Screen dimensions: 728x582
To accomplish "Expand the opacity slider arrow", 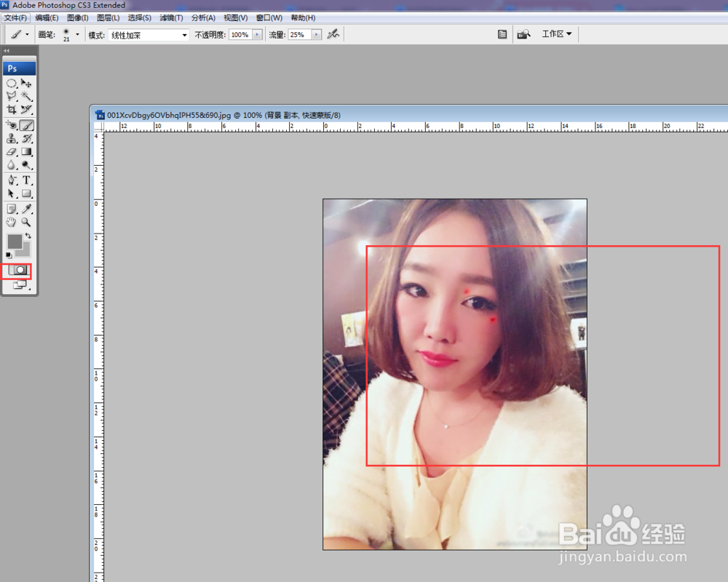I will click(x=257, y=34).
